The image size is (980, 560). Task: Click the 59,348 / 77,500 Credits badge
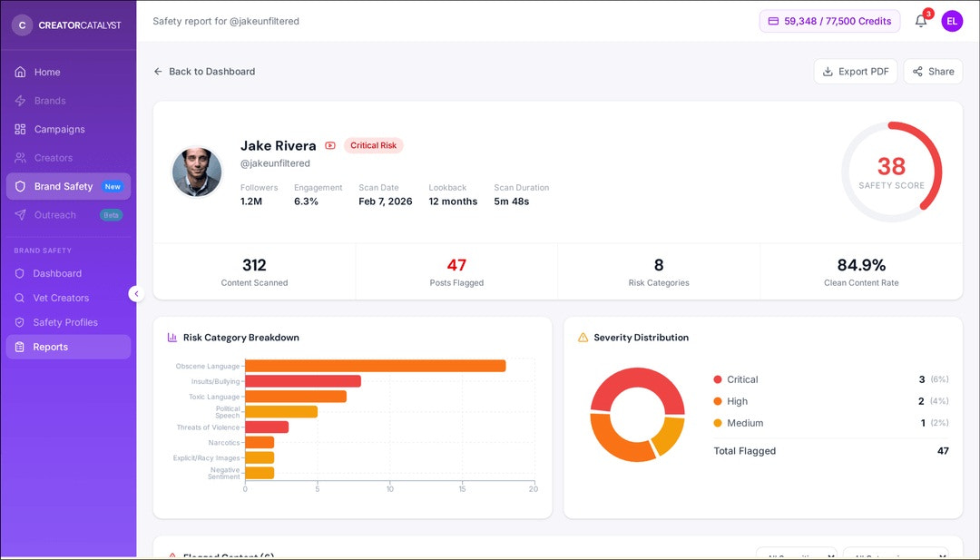pos(829,21)
